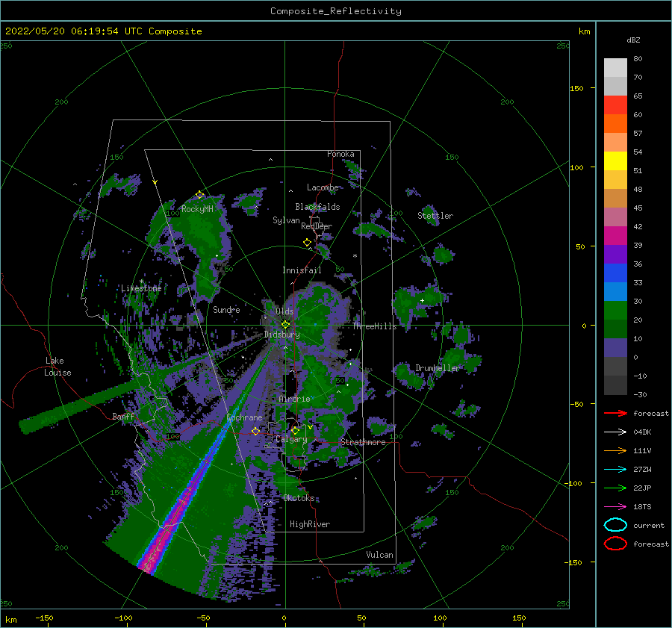The width and height of the screenshot is (672, 628).
Task: Click the yellow diamond marker near RockyMH
Action: [199, 195]
